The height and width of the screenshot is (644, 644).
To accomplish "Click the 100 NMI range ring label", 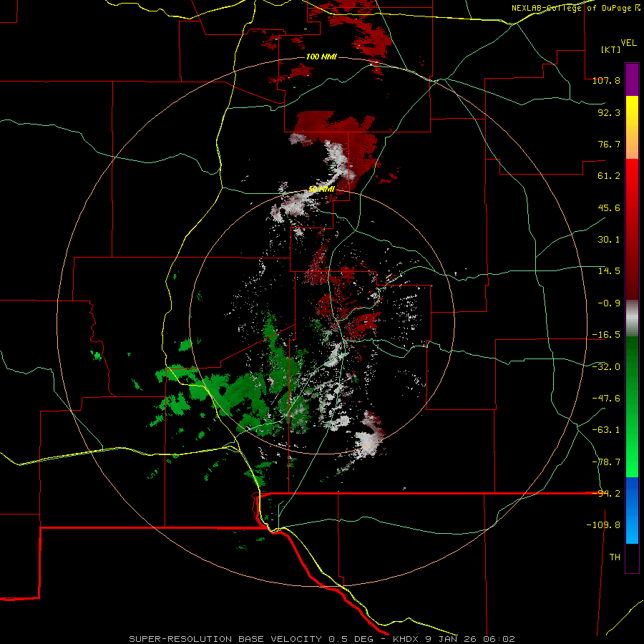I will coord(321,57).
